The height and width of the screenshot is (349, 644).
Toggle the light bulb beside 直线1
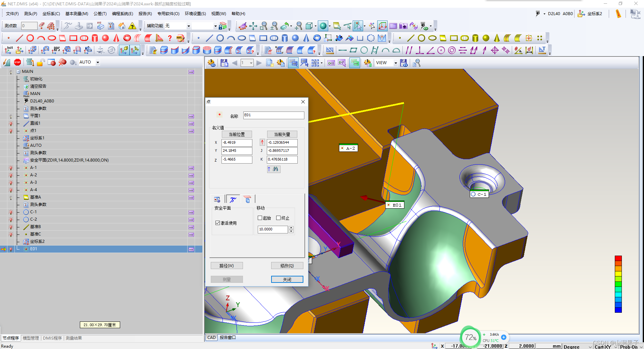click(x=11, y=124)
